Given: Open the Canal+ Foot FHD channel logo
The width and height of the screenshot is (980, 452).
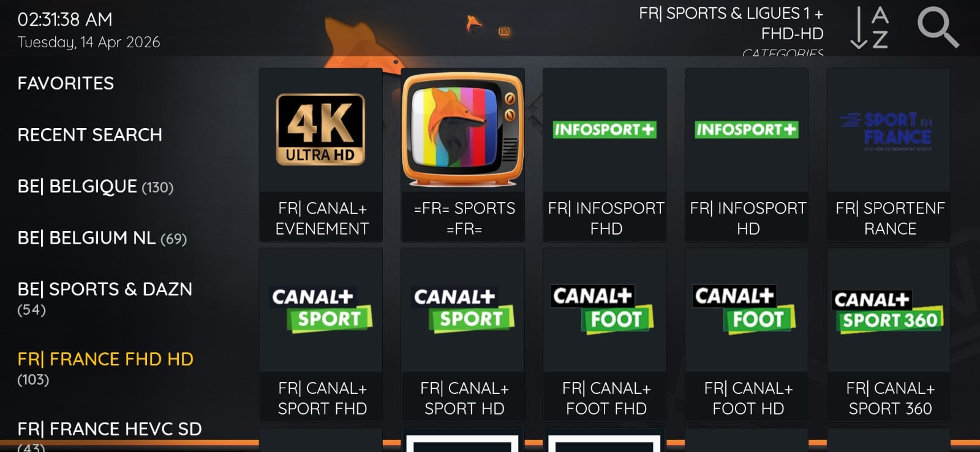Looking at the screenshot, I should [603, 309].
